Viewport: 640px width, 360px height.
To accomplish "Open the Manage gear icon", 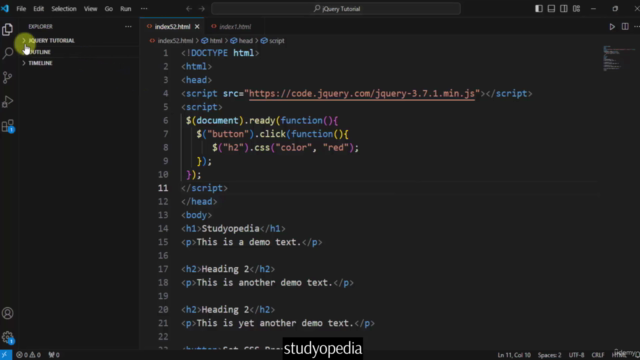I will tap(7, 338).
